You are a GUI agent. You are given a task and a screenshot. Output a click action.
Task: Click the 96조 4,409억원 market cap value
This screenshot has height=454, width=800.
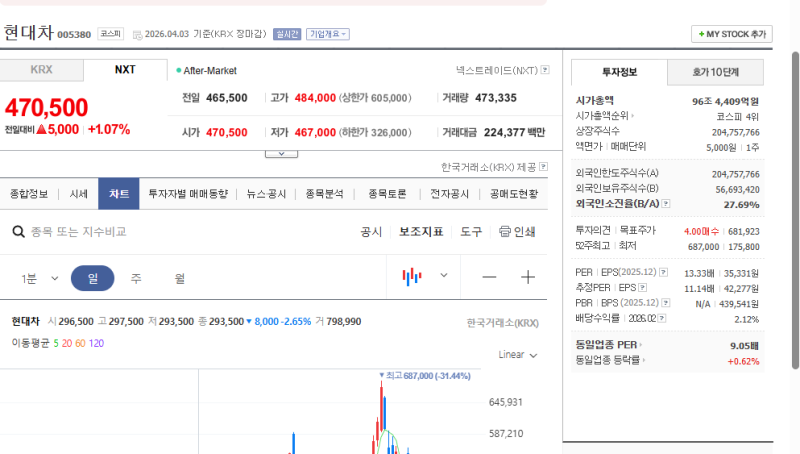tap(725, 102)
